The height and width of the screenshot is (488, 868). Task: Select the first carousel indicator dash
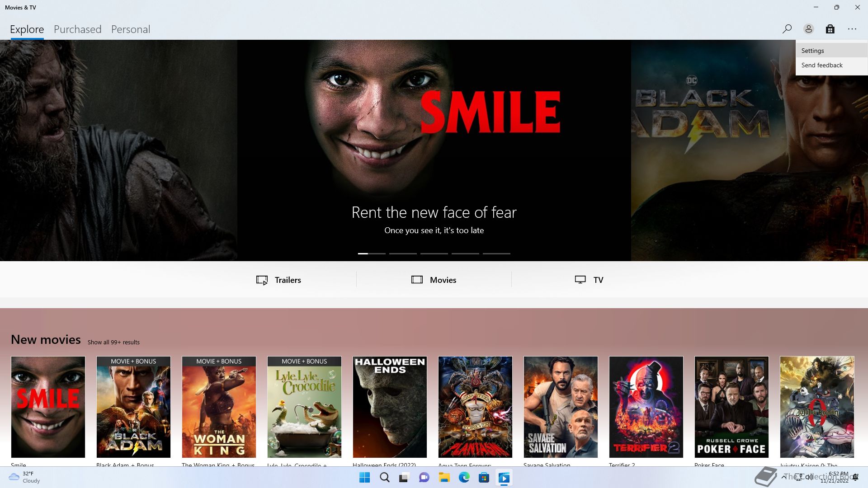point(372,253)
